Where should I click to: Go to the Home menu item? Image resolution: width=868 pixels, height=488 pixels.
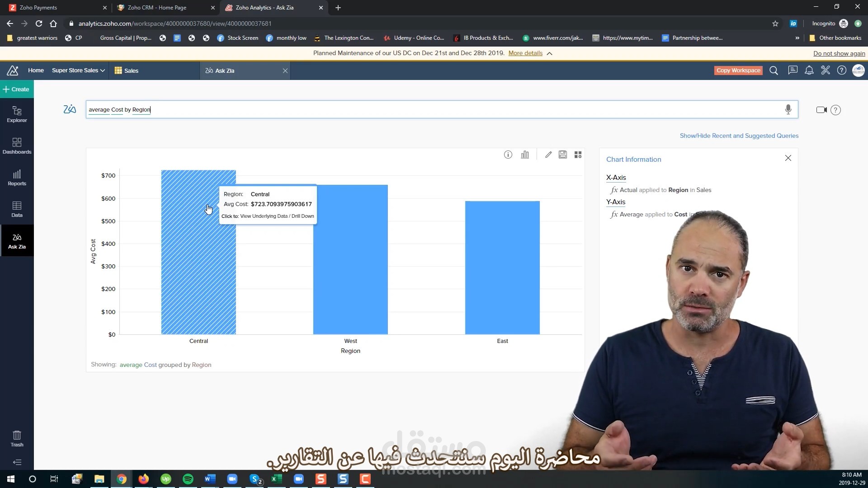(x=36, y=70)
